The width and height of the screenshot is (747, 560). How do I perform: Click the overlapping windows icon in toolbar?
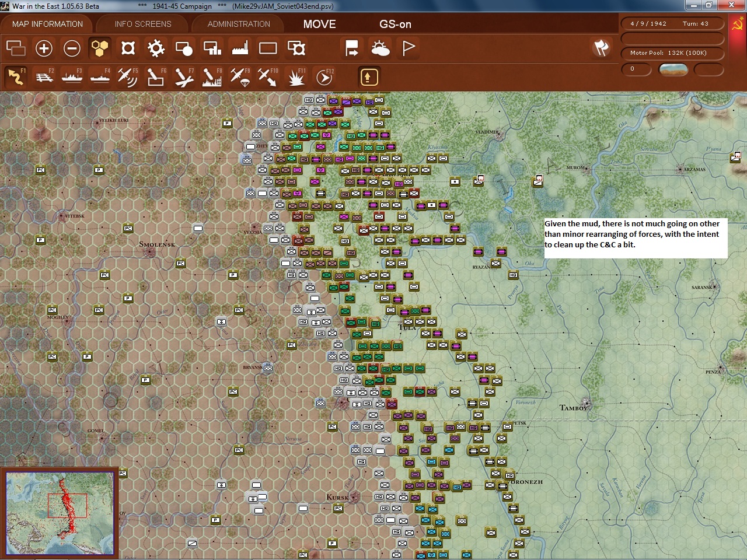pos(16,48)
